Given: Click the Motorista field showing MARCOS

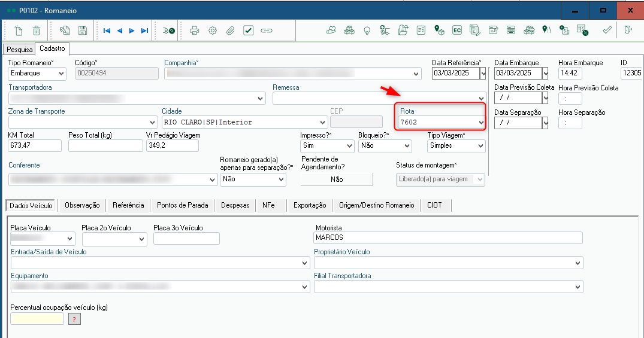Looking at the screenshot, I should 448,237.
